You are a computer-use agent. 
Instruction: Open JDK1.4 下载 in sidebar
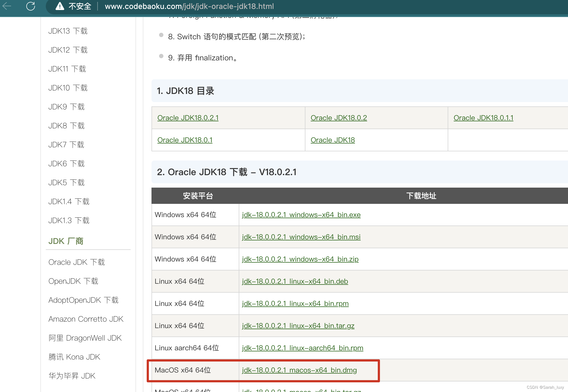tap(69, 202)
